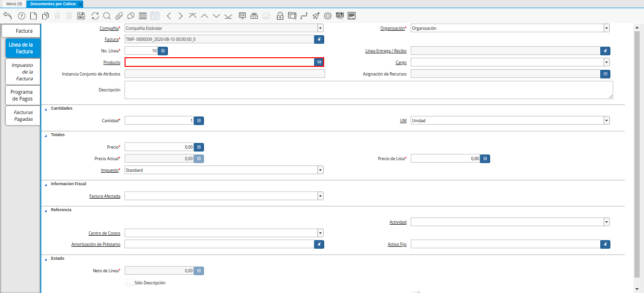The width and height of the screenshot is (644, 293).
Task: Open the Impuesto dropdown showing Standard
Action: [320, 170]
